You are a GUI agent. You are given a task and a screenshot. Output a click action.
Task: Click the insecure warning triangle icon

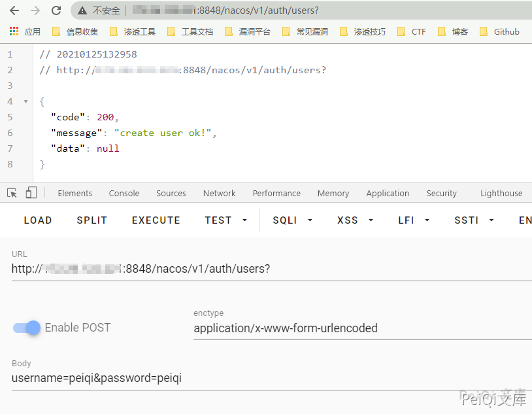[82, 10]
